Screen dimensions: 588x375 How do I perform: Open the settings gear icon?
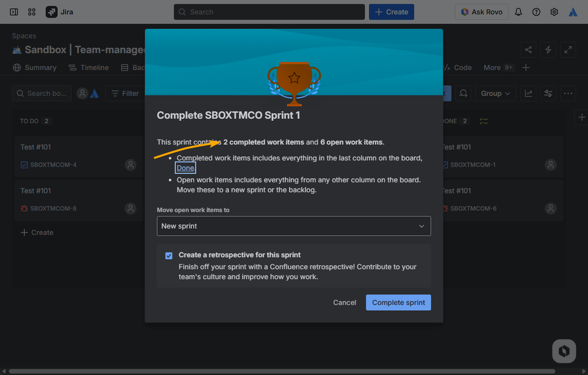554,12
